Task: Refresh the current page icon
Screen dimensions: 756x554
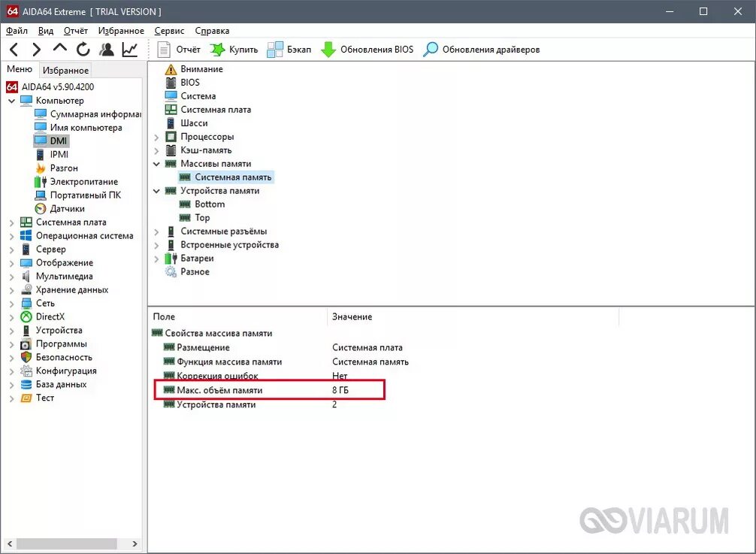Action: click(83, 49)
